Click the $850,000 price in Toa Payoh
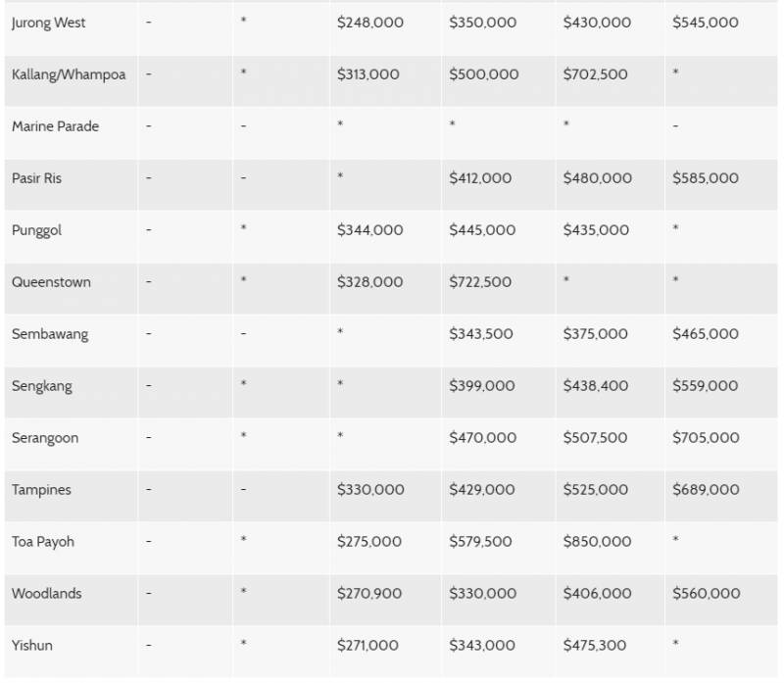This screenshot has height=683, width=784. pos(597,542)
